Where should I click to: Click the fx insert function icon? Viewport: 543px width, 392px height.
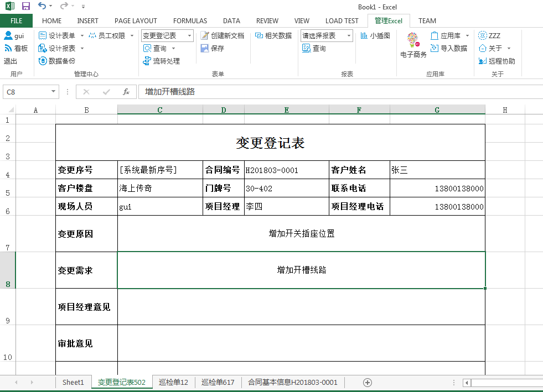[x=126, y=92]
